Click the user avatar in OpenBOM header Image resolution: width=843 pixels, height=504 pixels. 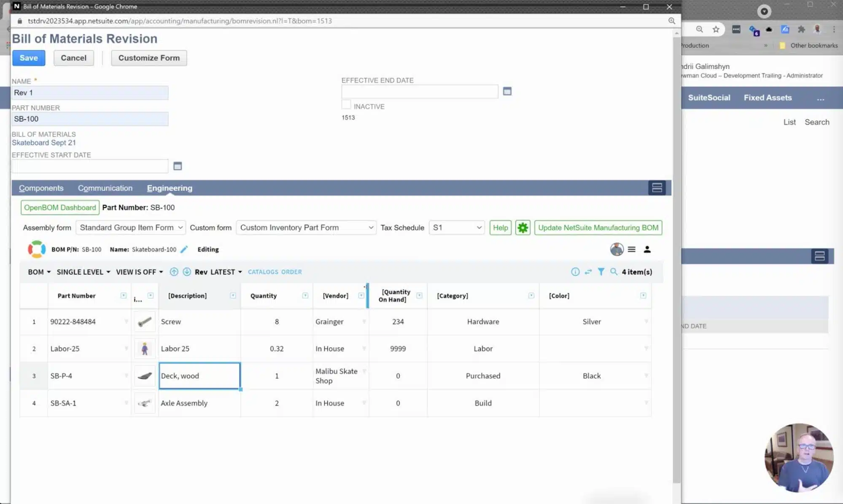[617, 249]
